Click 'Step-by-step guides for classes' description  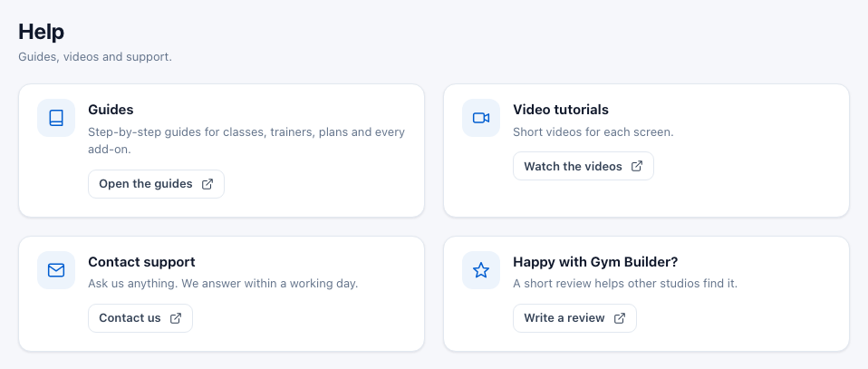coord(246,141)
